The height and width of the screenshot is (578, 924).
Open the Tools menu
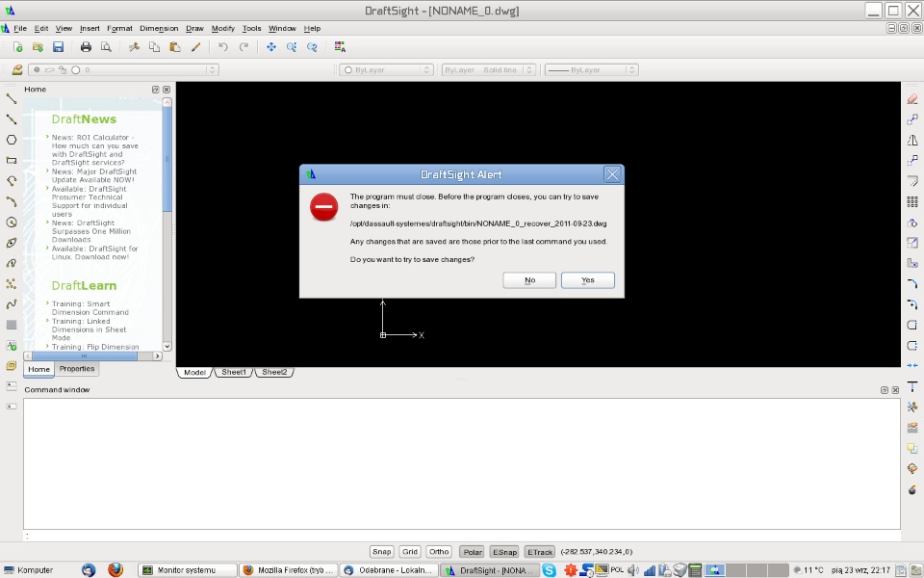click(251, 28)
